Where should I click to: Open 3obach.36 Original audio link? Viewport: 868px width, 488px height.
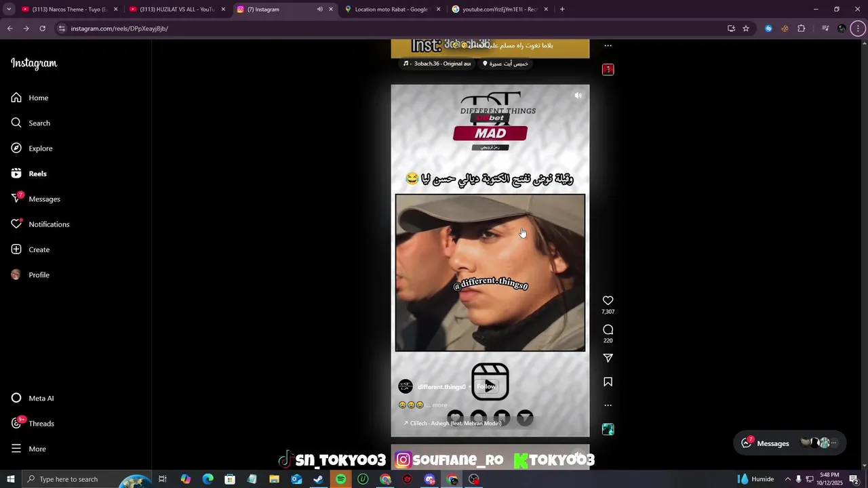pos(437,64)
